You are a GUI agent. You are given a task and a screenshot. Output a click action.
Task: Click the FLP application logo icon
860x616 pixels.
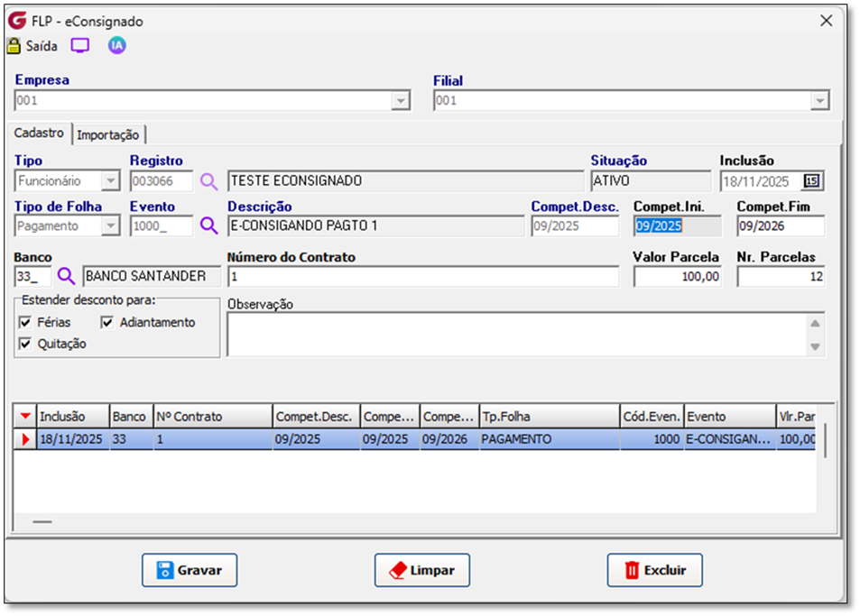(x=17, y=21)
